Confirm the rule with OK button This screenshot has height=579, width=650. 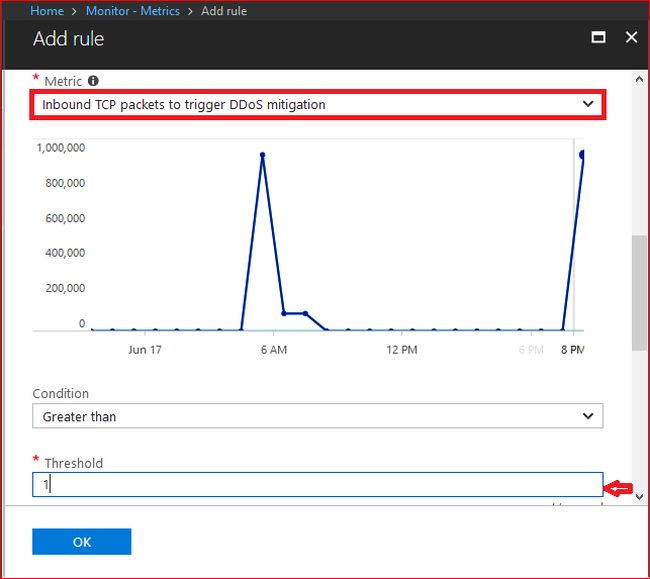82,542
